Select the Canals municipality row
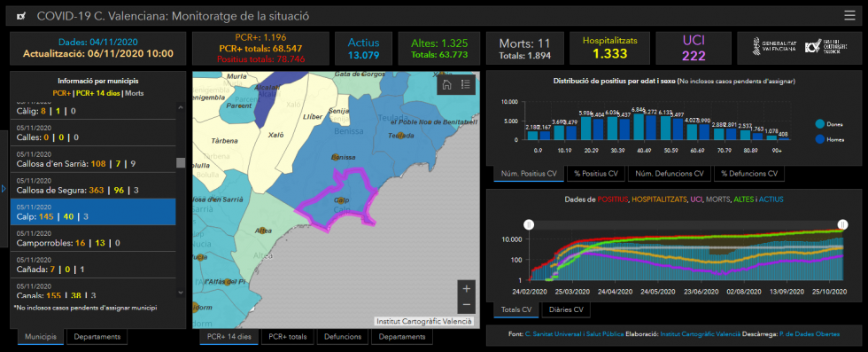 tap(93, 288)
